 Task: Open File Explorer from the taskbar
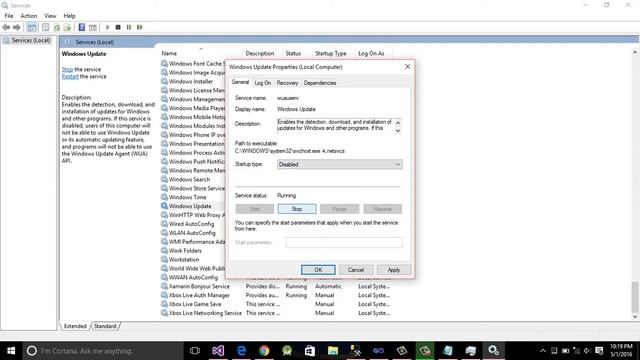coord(333,351)
